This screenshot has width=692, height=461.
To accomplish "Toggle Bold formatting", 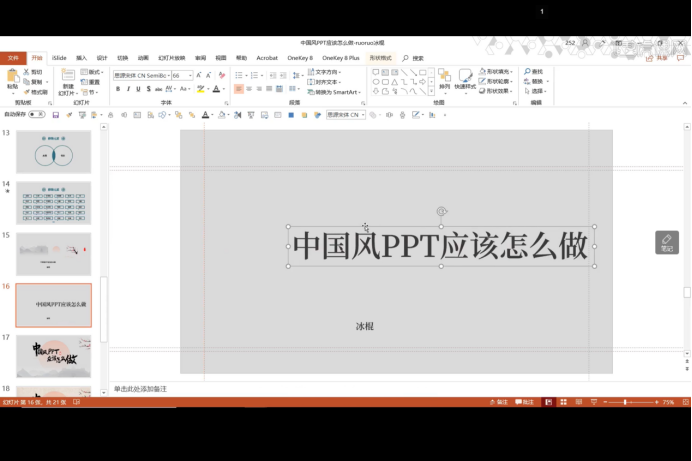I will pos(118,89).
